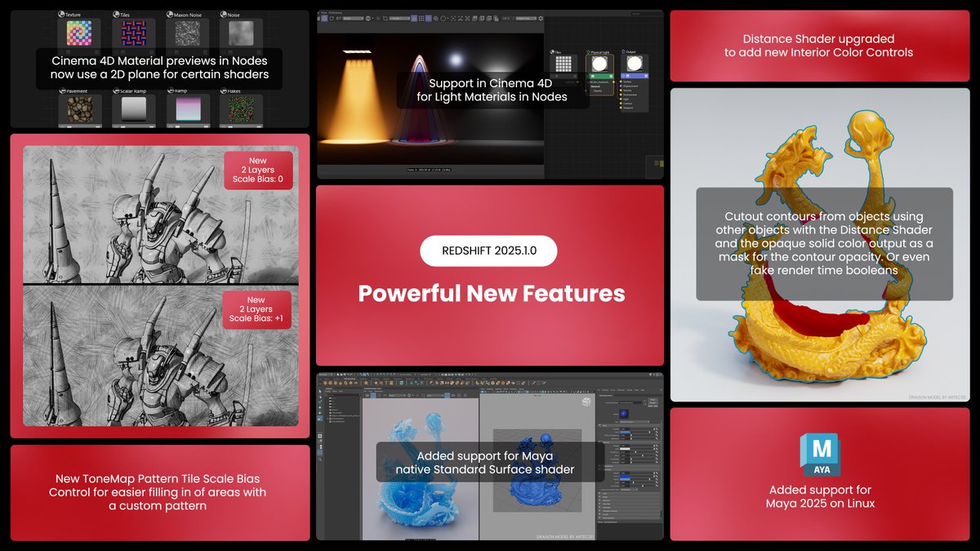The image size is (980, 551).
Task: Click the Texture node's swirl preview thumbnail
Action: 80,34
